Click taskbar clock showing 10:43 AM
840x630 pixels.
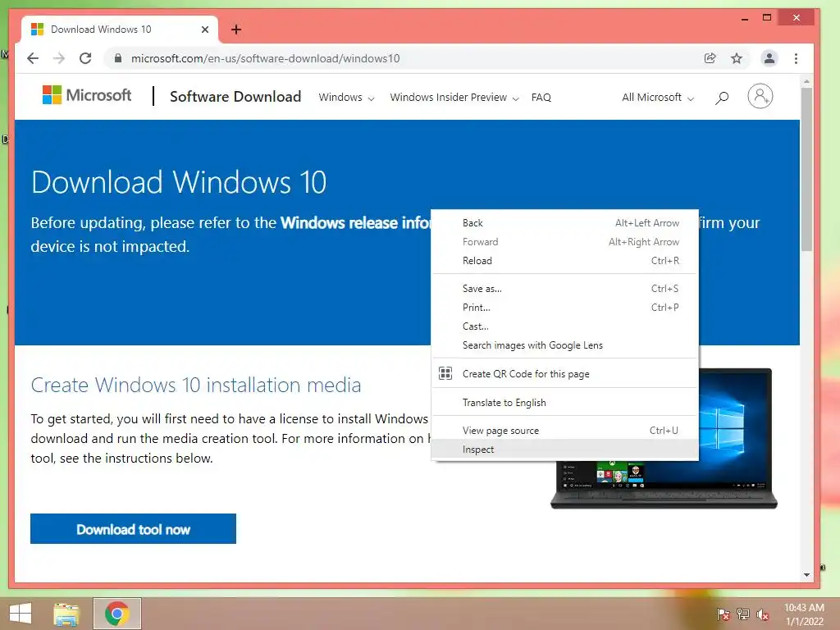pyautogui.click(x=804, y=614)
